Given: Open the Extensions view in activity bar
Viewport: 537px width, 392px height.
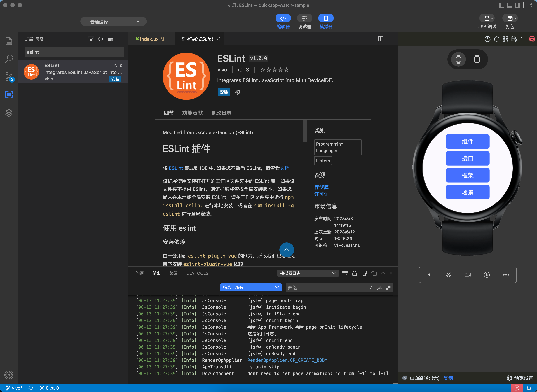Looking at the screenshot, I should coord(9,94).
